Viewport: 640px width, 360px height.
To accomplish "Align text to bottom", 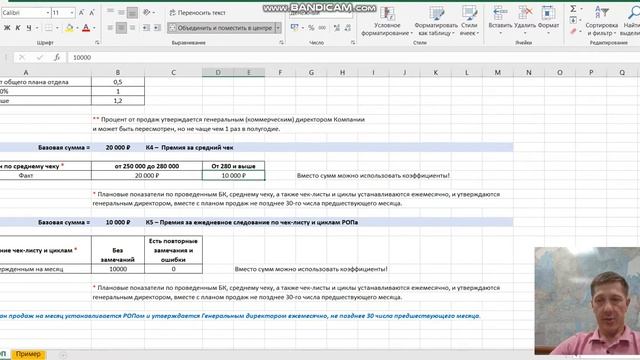I will pos(132,13).
